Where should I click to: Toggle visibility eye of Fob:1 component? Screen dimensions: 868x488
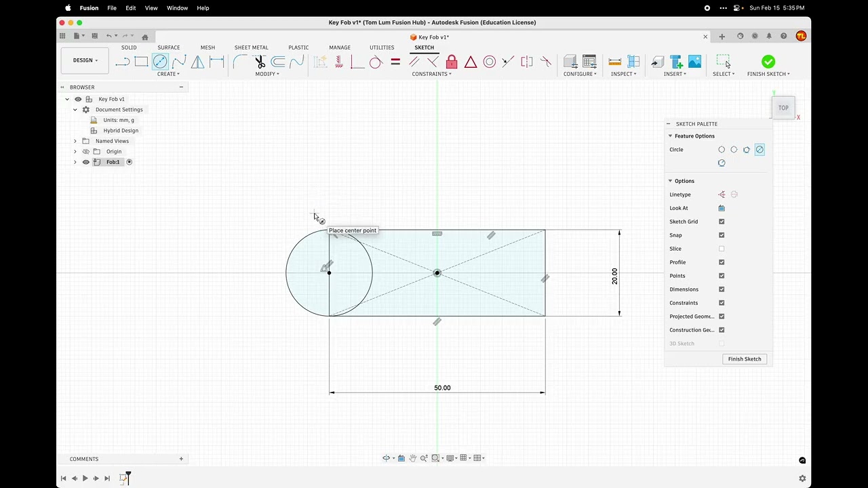85,162
